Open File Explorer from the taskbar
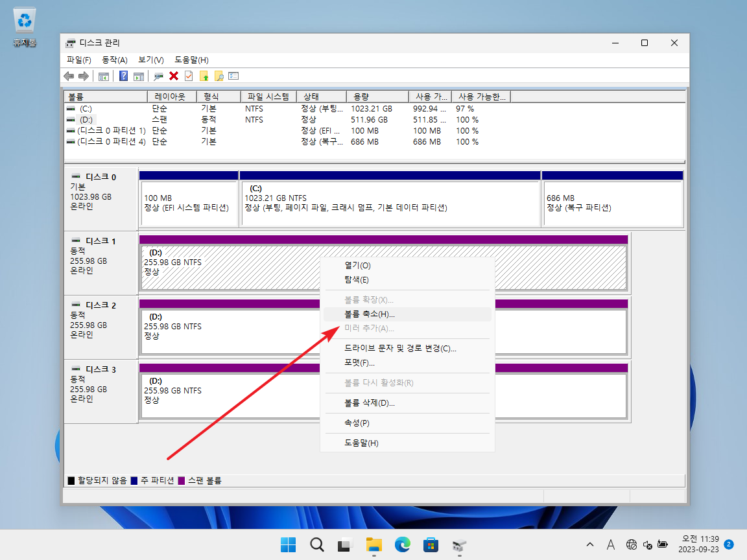Viewport: 747px width, 560px height. click(x=374, y=544)
